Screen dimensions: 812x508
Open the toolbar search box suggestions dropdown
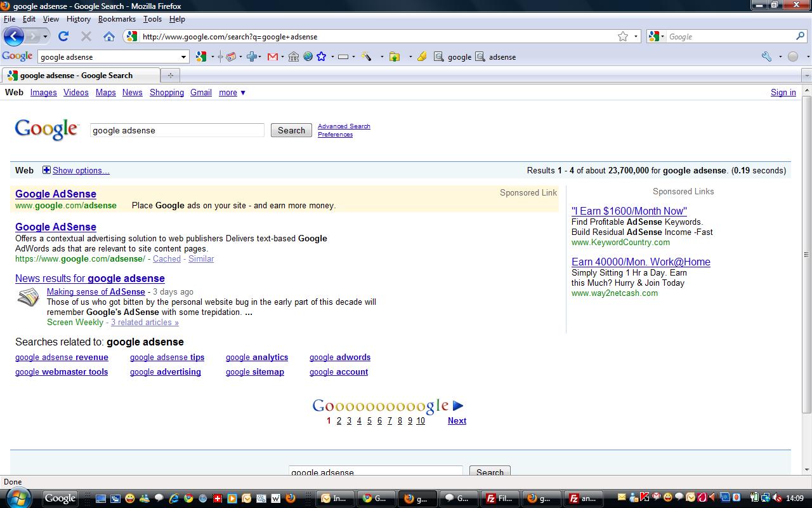[184, 57]
